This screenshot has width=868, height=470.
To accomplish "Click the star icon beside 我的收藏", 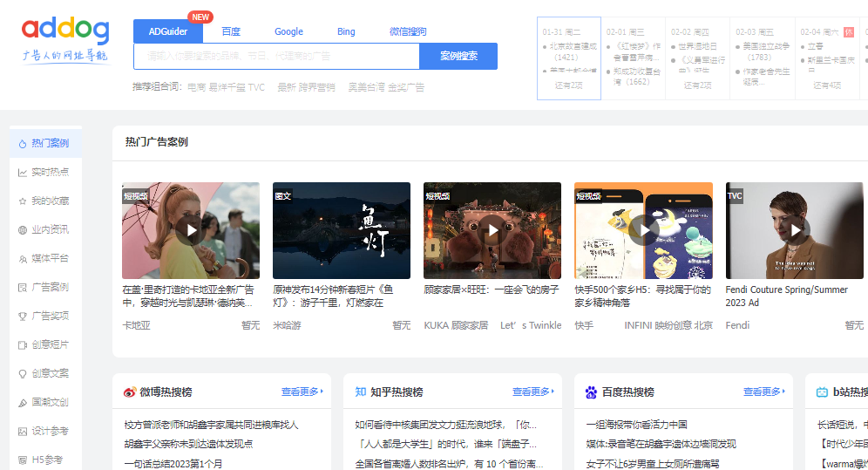I will click(23, 201).
